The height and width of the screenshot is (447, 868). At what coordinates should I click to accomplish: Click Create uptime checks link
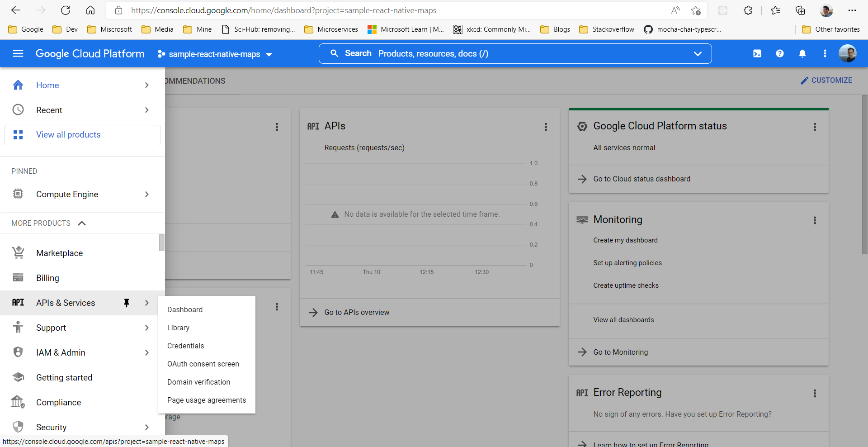[x=626, y=285]
